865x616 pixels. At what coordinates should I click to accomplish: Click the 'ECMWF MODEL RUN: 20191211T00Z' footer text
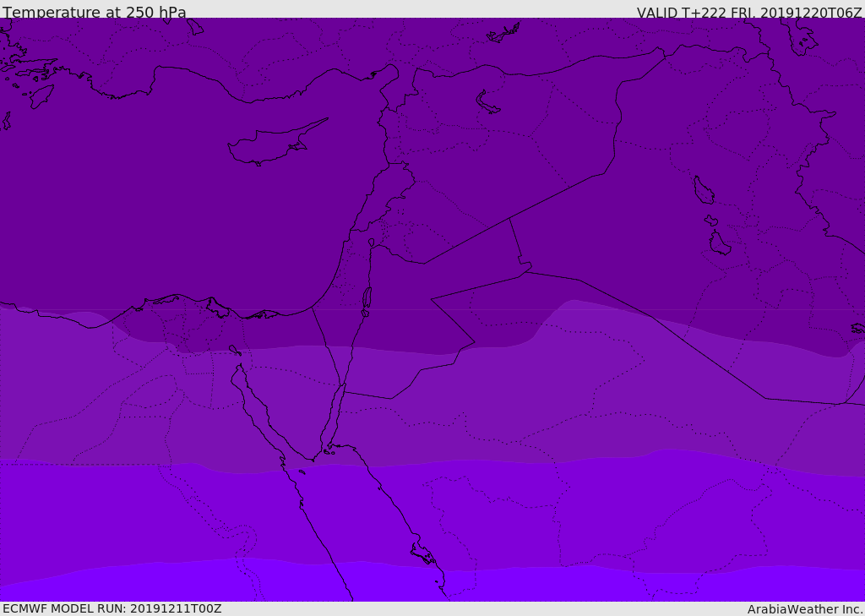pyautogui.click(x=112, y=608)
